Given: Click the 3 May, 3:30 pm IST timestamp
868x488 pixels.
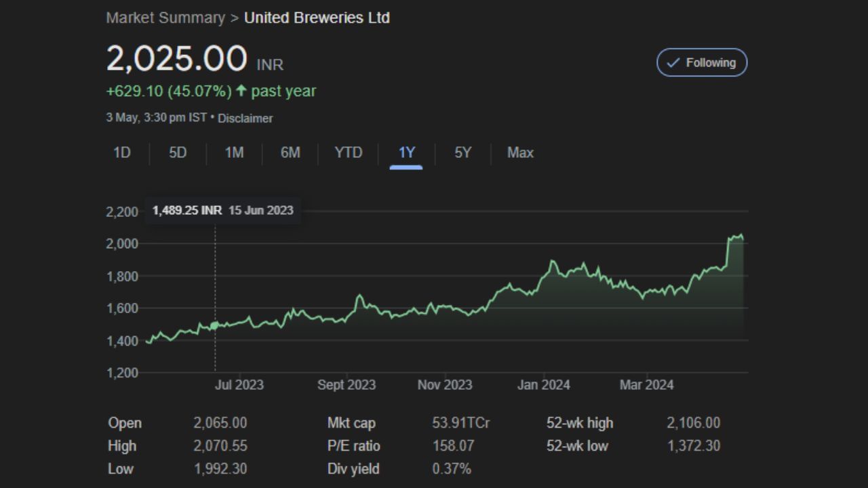Looking at the screenshot, I should (x=157, y=118).
